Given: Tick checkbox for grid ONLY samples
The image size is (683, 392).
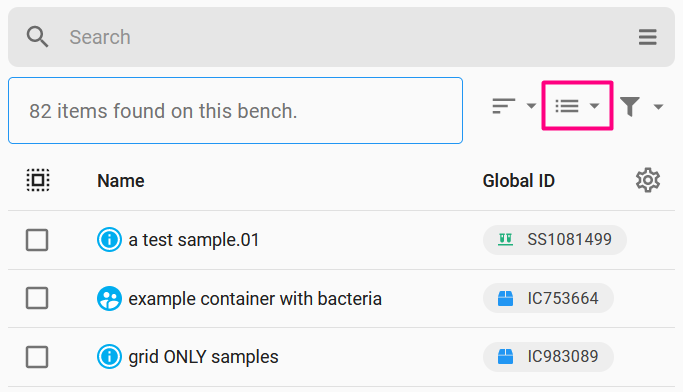Looking at the screenshot, I should pyautogui.click(x=37, y=357).
